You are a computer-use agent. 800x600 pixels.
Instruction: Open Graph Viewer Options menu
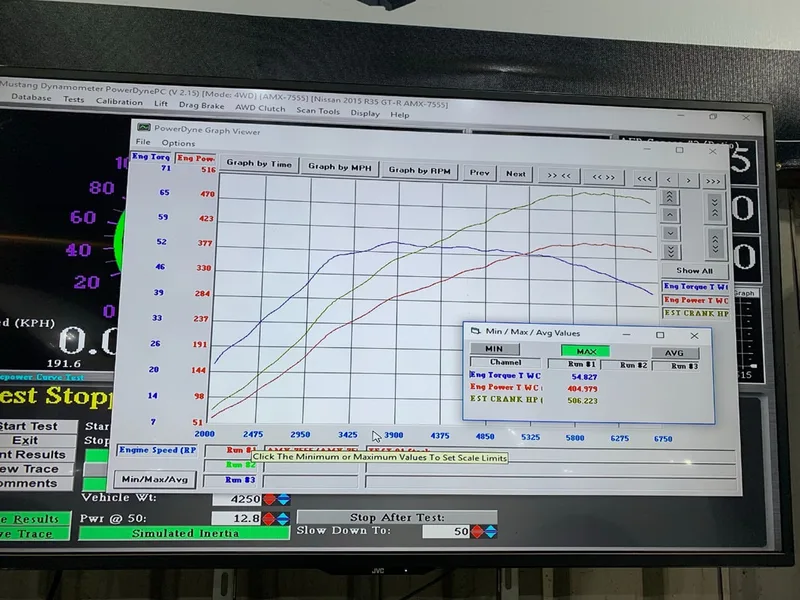point(178,143)
